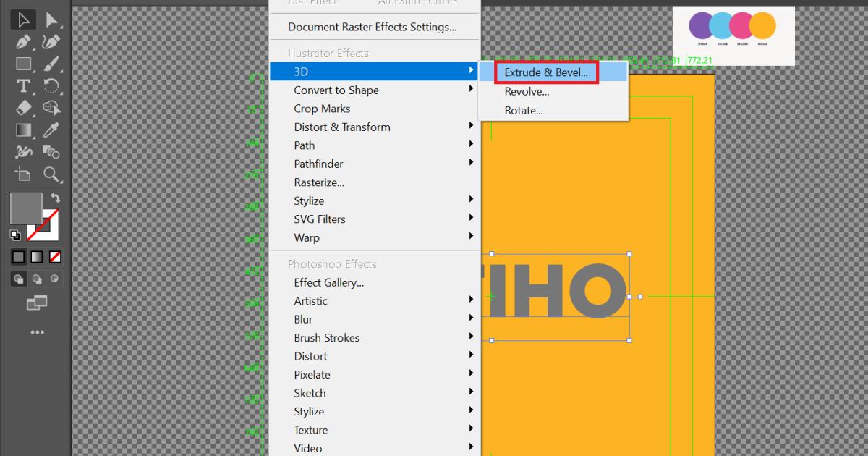Enable Draw Behind mode
This screenshot has width=868, height=456.
(37, 279)
